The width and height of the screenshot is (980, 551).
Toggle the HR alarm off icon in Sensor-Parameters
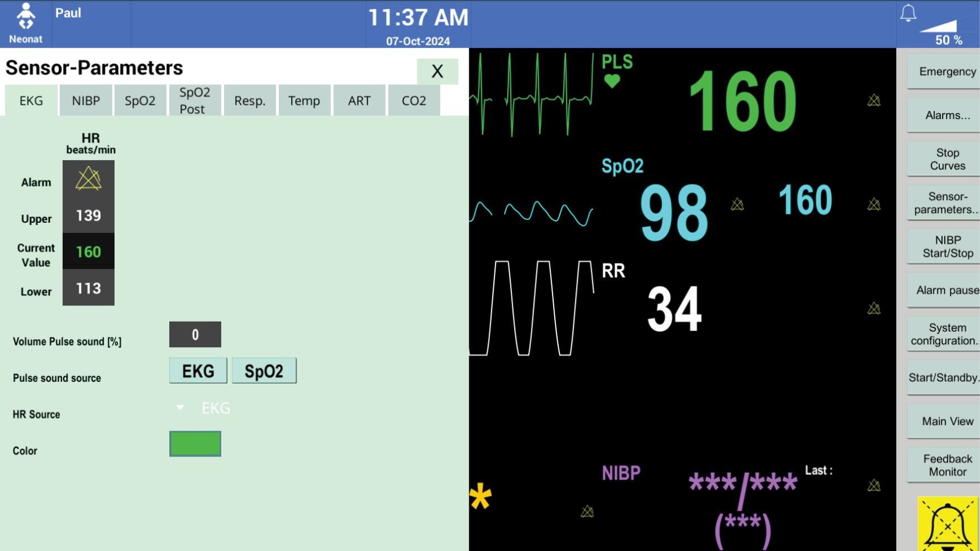point(88,179)
